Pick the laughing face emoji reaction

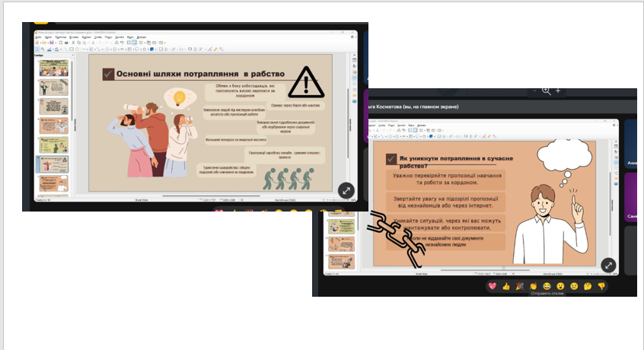[x=547, y=286]
